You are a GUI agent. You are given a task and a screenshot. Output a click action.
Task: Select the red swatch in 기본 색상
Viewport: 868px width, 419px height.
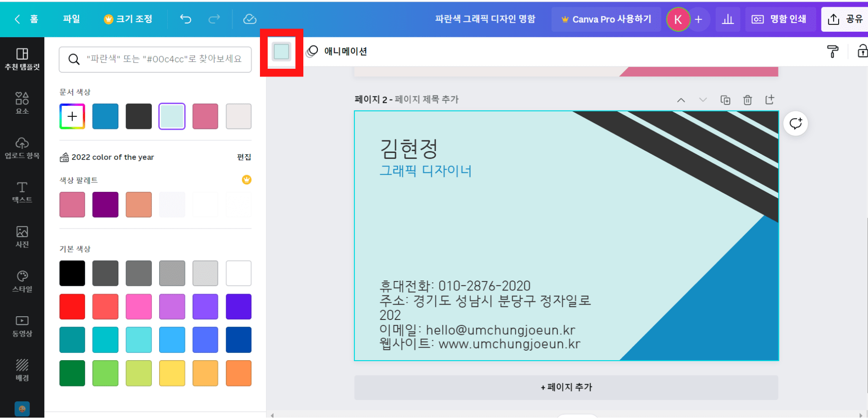tap(72, 307)
